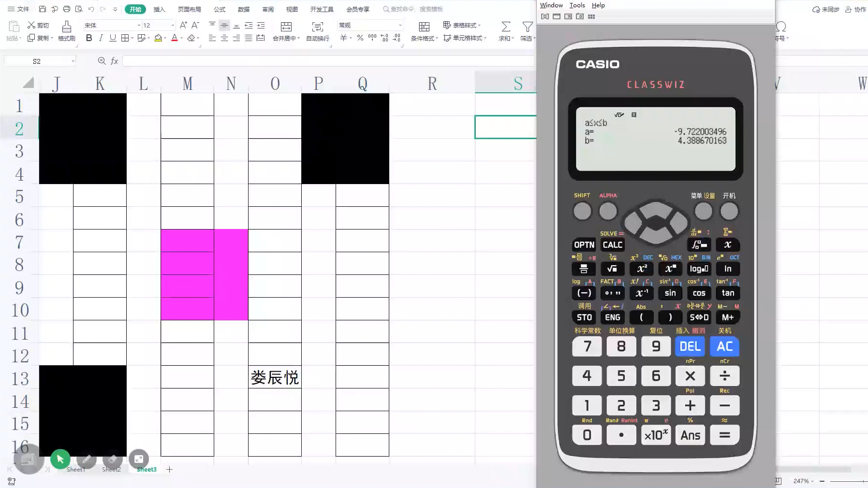The image size is (868, 488).
Task: Click the decrease font size A- icon
Action: (x=195, y=25)
